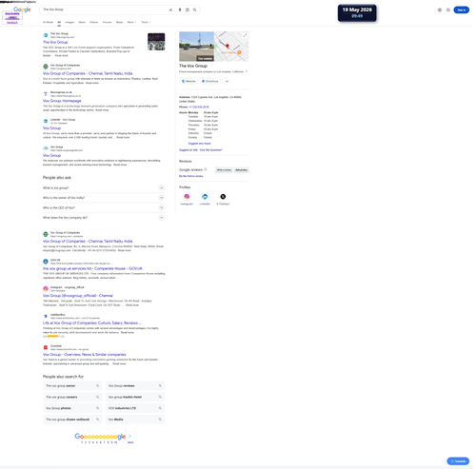Click the phone number link

tap(199, 107)
